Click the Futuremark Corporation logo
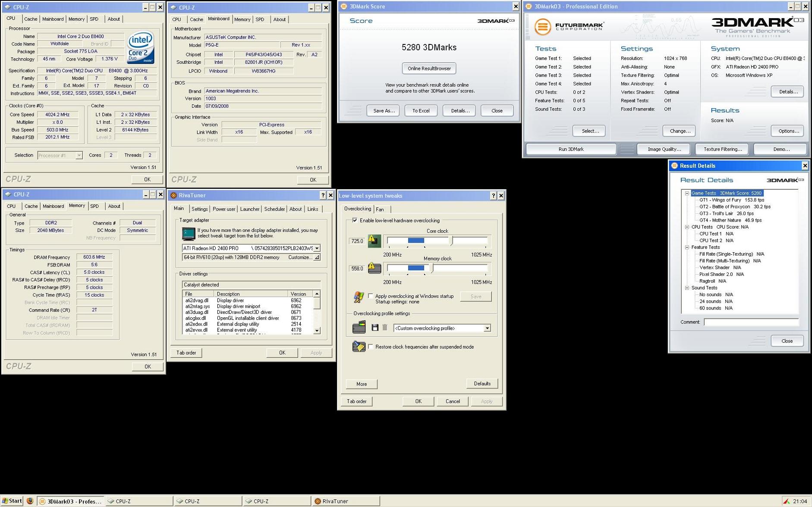Image resolution: width=812 pixels, height=507 pixels. click(x=569, y=27)
